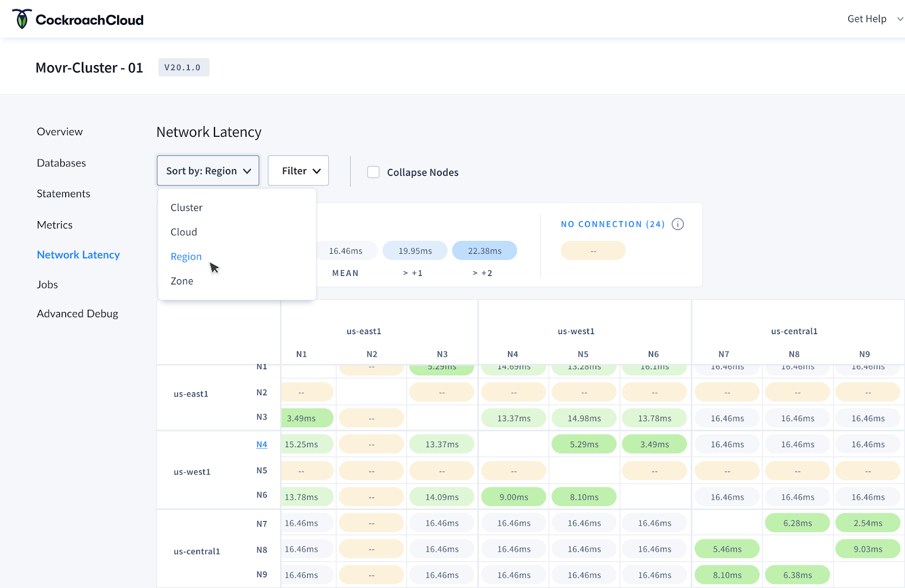Click the 6.28ms cell in row N7
The image size is (905, 588).
point(798,523)
